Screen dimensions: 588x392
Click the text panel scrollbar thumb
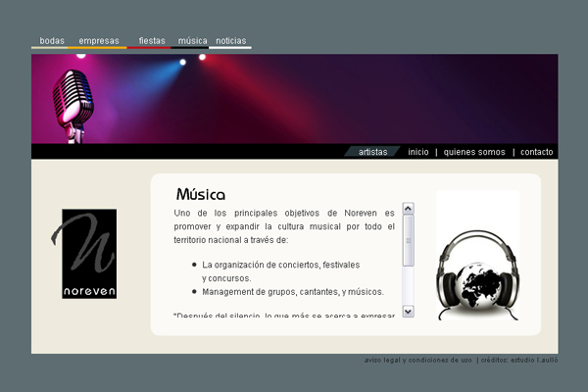[x=408, y=240]
